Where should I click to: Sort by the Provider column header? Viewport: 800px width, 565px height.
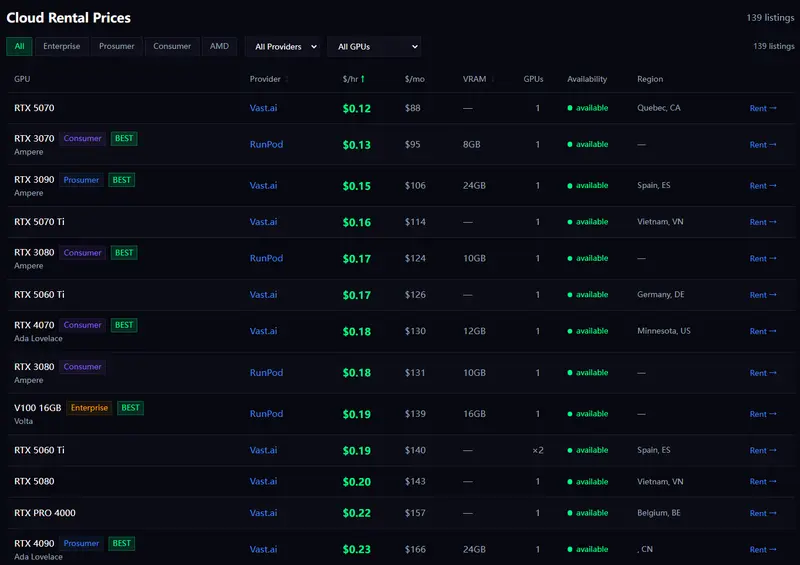pyautogui.click(x=269, y=79)
